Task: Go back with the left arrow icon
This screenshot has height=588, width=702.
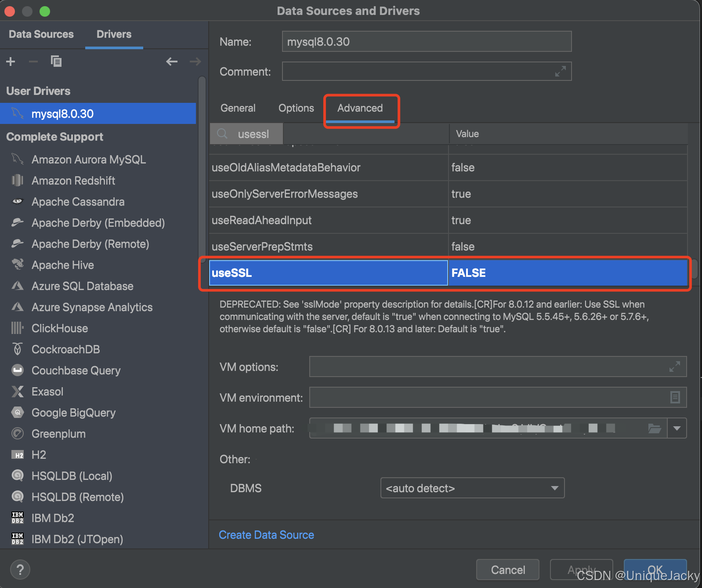Action: click(x=172, y=62)
